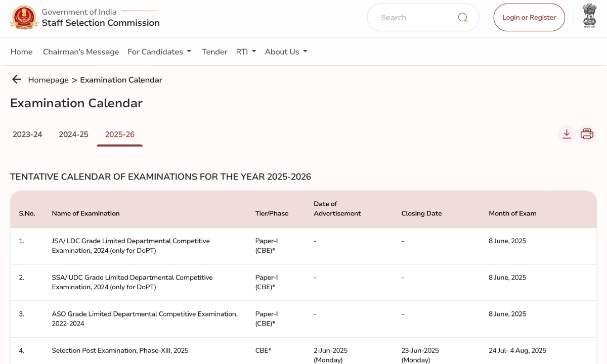
Task: Expand the About Us dropdown
Action: (x=286, y=52)
